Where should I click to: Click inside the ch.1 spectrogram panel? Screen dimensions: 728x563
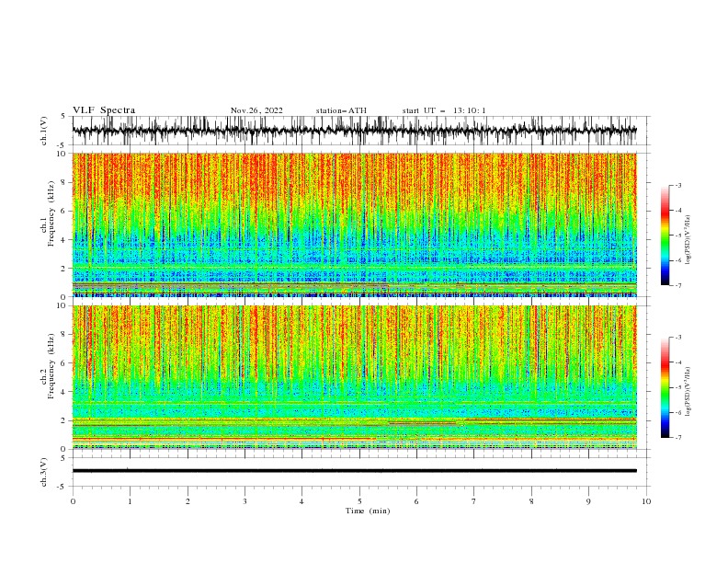coord(354,224)
